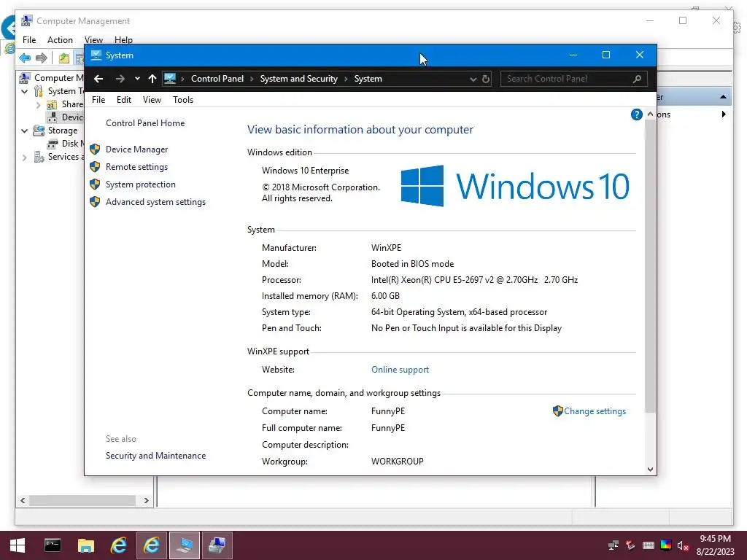Select Device Manager tree item in Computer Management
This screenshot has width=747, height=560.
(x=65, y=117)
